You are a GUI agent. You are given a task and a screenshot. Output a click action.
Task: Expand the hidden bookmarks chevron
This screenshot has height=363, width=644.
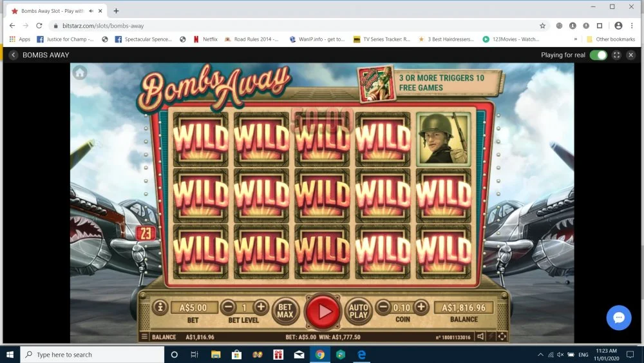[x=575, y=39]
